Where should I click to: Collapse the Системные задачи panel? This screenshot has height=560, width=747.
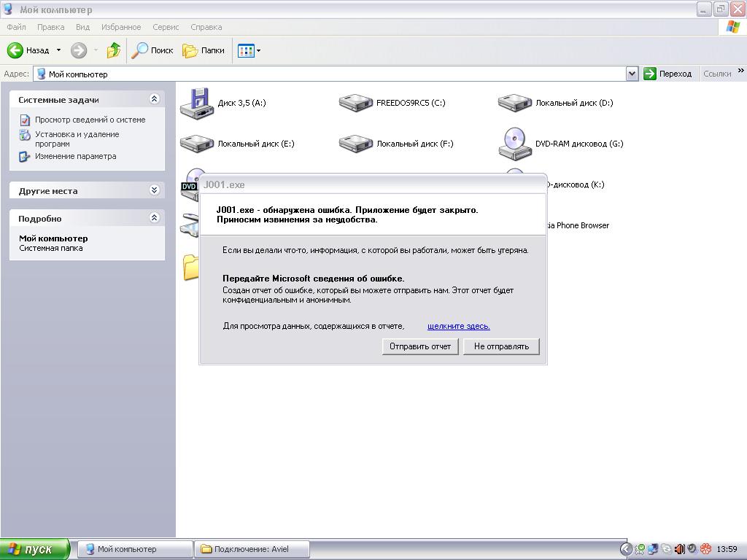pos(154,99)
